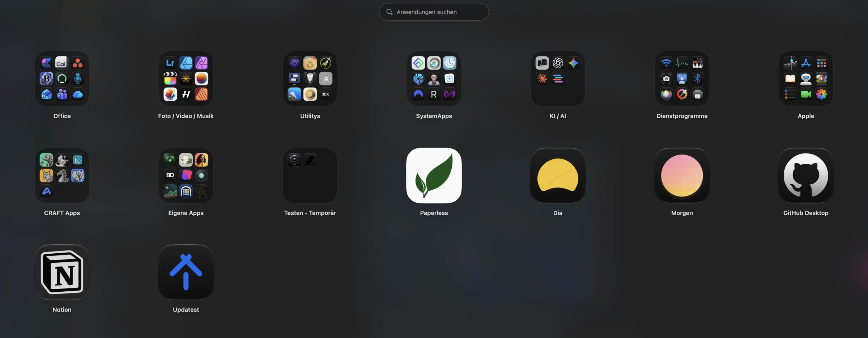Click the orange Claude starburst mini icon
This screenshot has width=868, height=338.
pyautogui.click(x=542, y=79)
